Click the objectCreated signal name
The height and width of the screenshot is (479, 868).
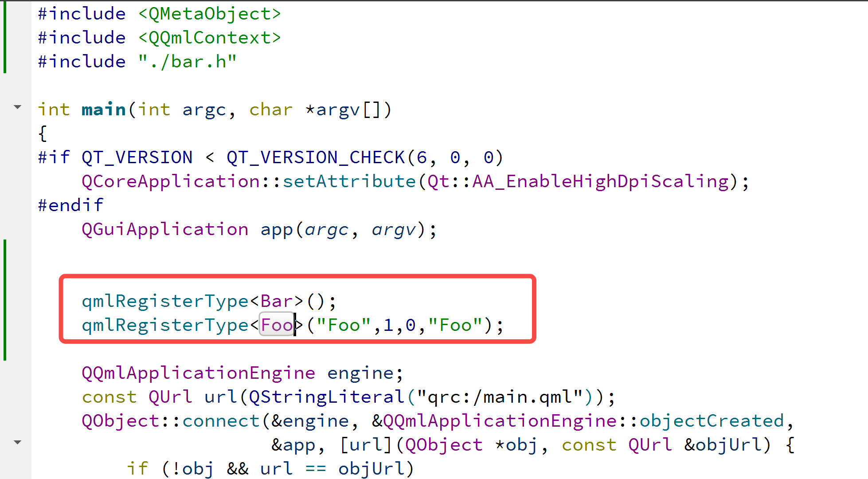pos(712,421)
